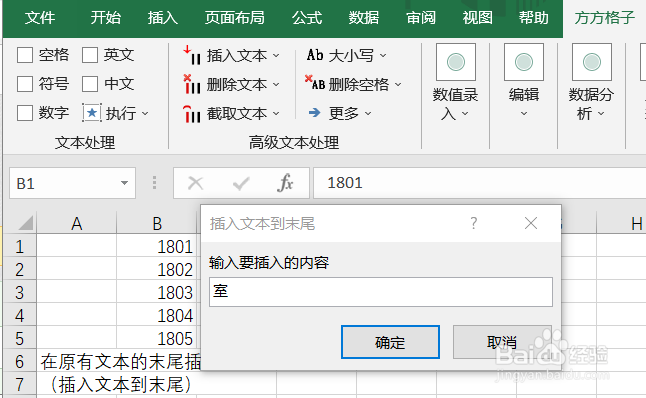Select row 3 header

[19, 293]
